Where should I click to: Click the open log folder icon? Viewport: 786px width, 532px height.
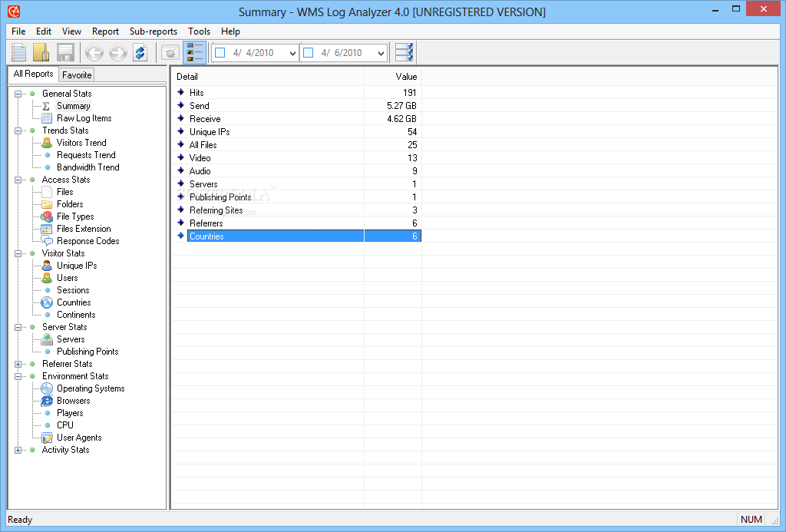click(x=41, y=53)
